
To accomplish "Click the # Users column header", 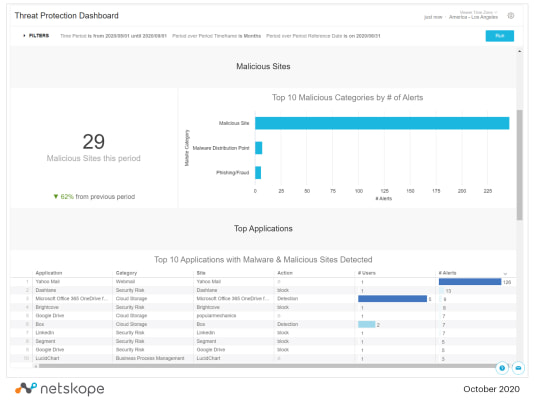I will (367, 273).
